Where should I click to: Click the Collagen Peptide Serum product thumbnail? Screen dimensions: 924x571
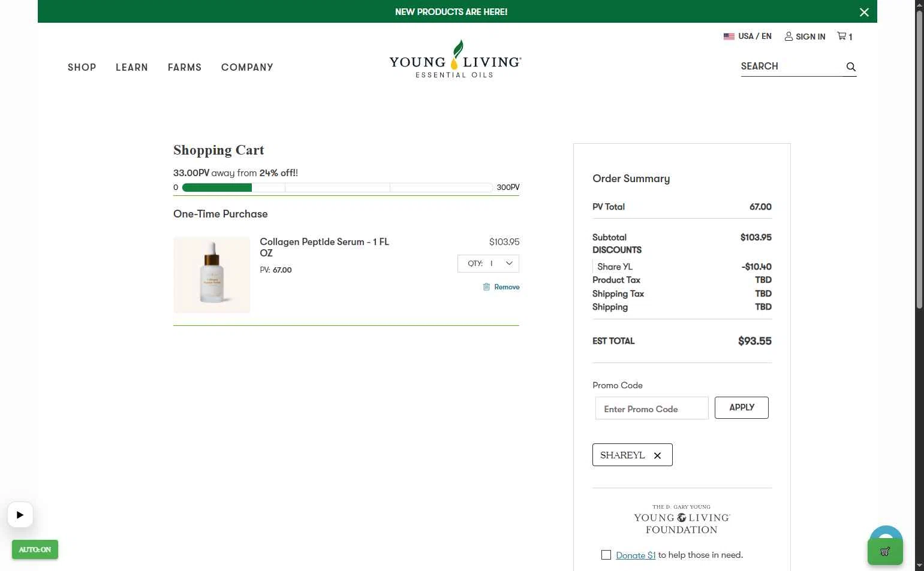[x=212, y=274]
